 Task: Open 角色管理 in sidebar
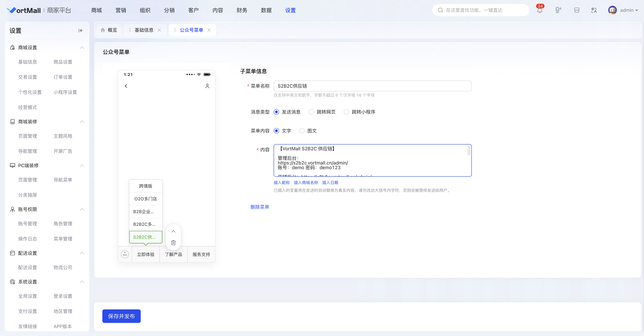pos(63,224)
